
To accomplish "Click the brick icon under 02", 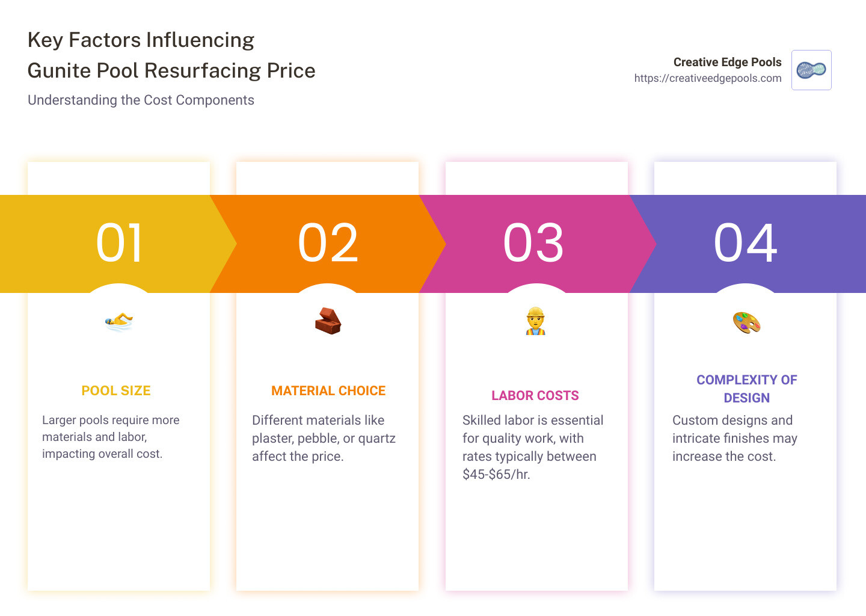I will tap(328, 321).
